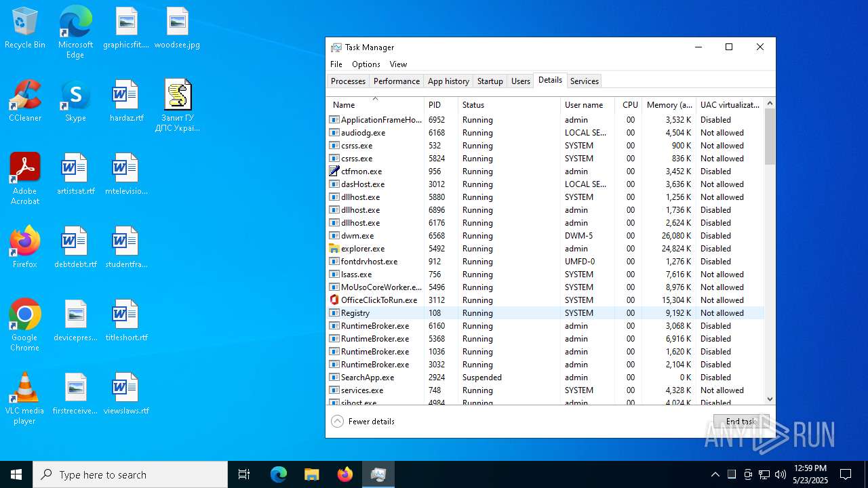This screenshot has height=488, width=868.
Task: Switch to the Startup tab
Action: (490, 81)
